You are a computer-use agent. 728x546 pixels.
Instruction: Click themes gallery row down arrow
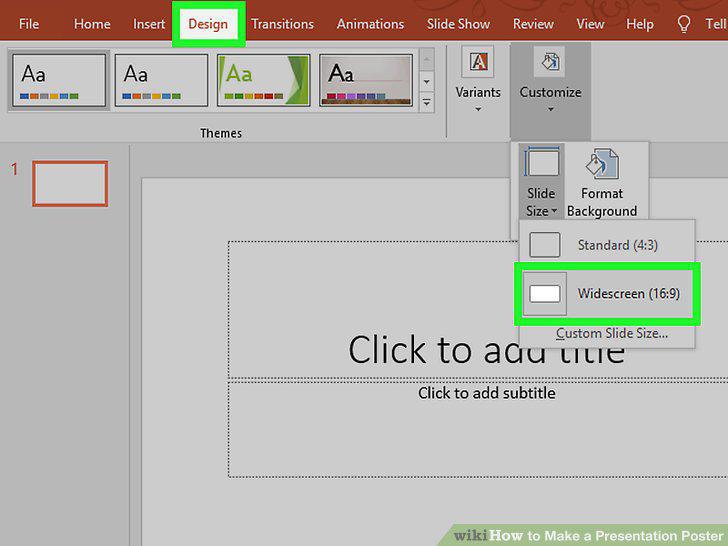coord(426,82)
